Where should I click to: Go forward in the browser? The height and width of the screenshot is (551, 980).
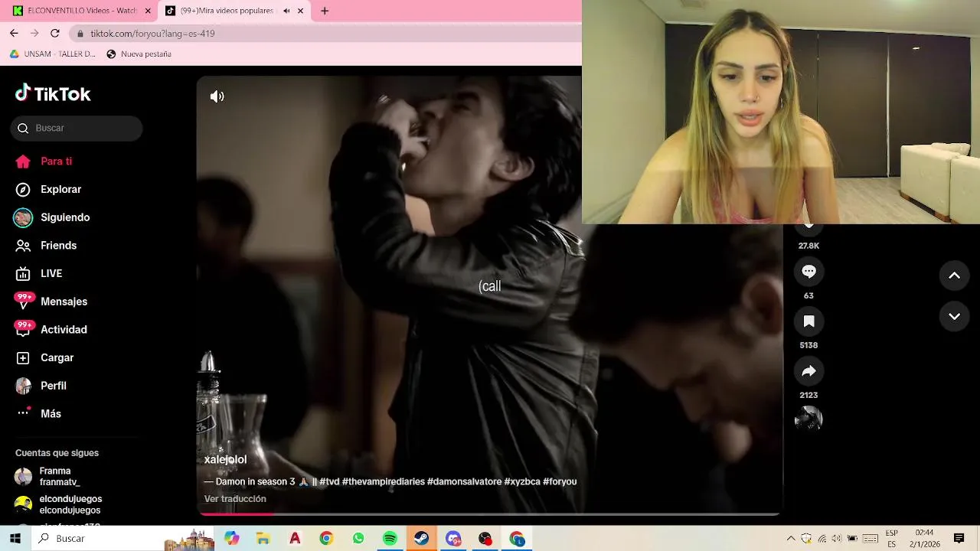pyautogui.click(x=34, y=33)
